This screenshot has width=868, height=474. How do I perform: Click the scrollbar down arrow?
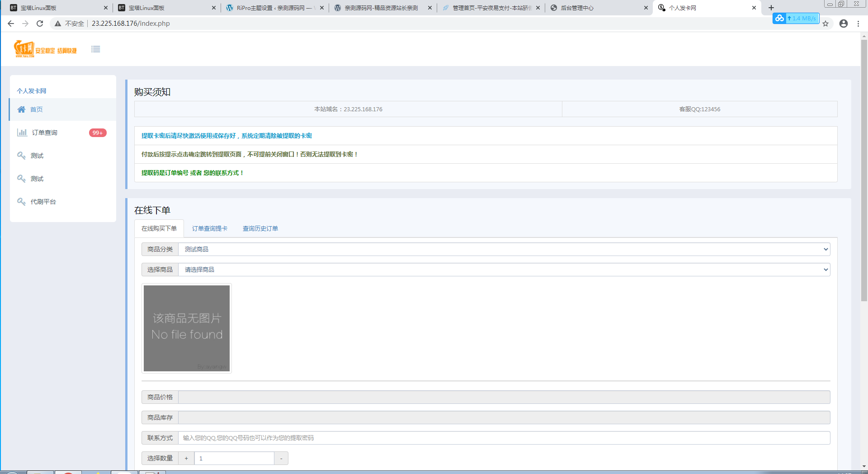[x=864, y=466]
